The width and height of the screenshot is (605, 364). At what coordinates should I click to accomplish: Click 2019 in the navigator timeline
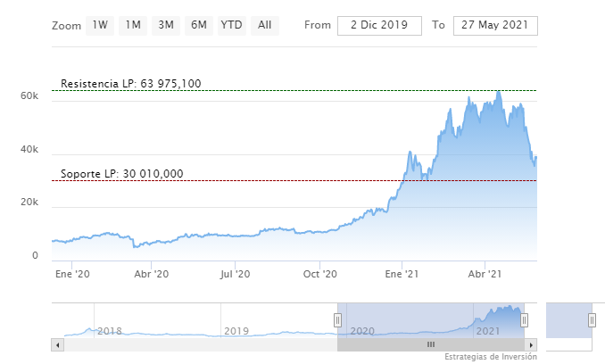[x=236, y=331]
